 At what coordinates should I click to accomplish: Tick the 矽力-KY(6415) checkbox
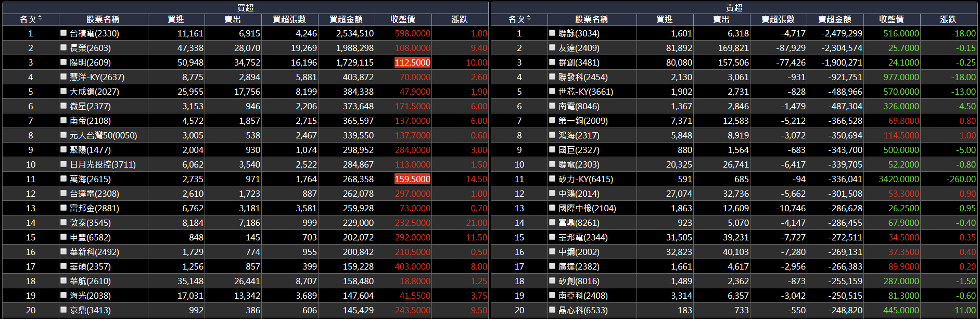click(x=552, y=178)
